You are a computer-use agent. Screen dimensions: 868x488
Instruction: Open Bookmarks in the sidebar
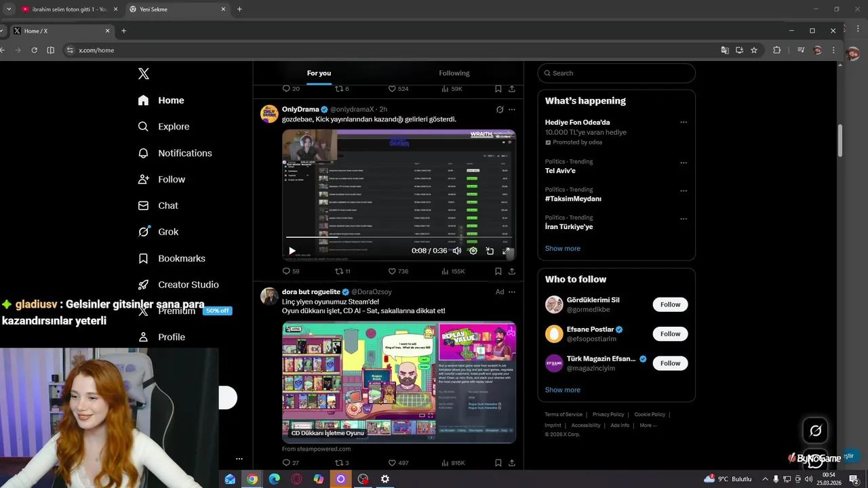pos(172,258)
